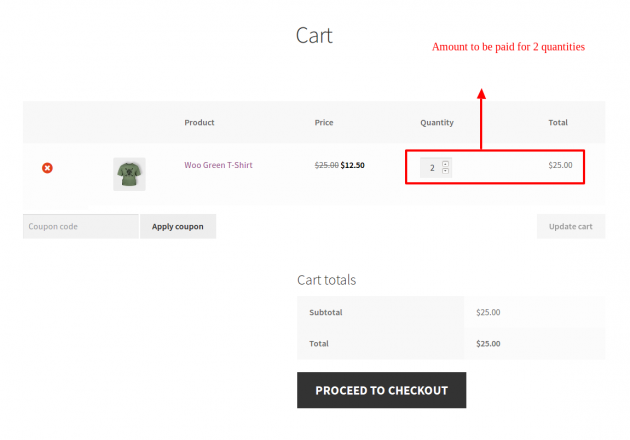The height and width of the screenshot is (440, 630).
Task: Click the Quantity column header
Action: point(437,123)
